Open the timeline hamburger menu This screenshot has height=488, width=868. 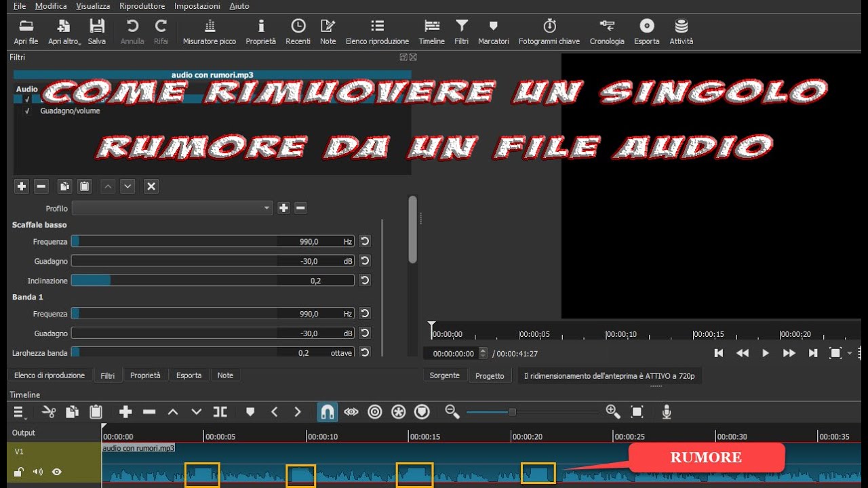tap(19, 411)
